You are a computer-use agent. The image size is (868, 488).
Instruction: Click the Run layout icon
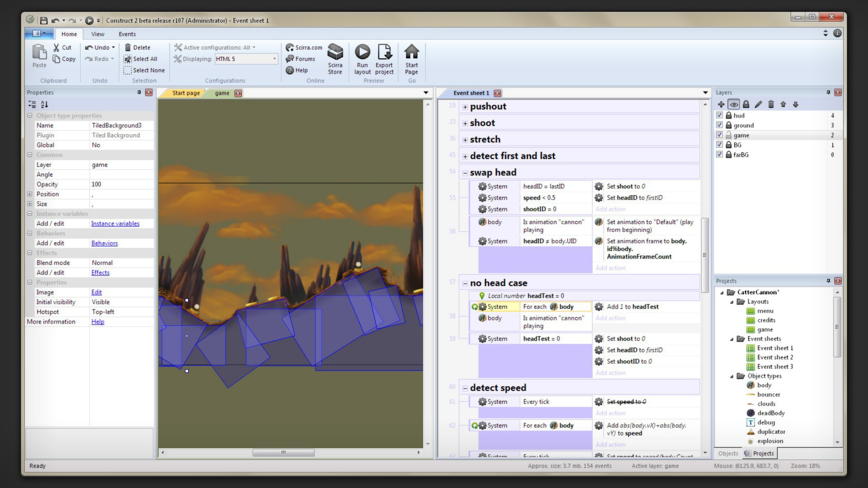(362, 52)
